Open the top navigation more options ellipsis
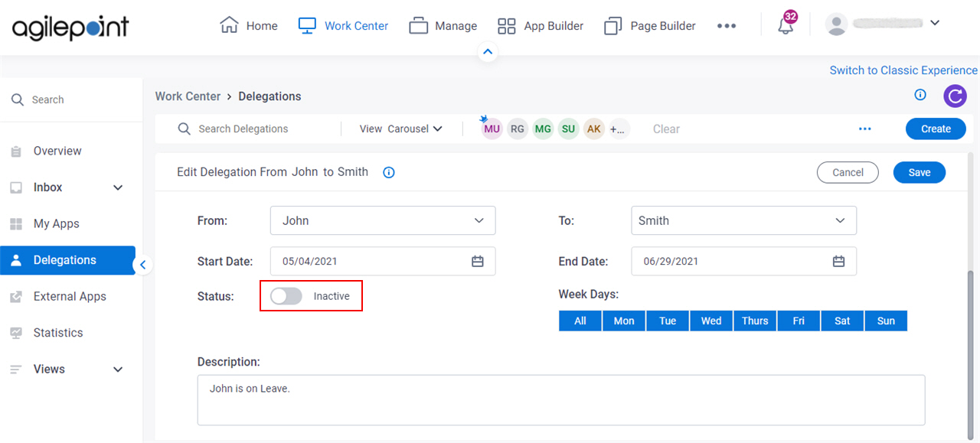This screenshot has height=443, width=980. (727, 26)
